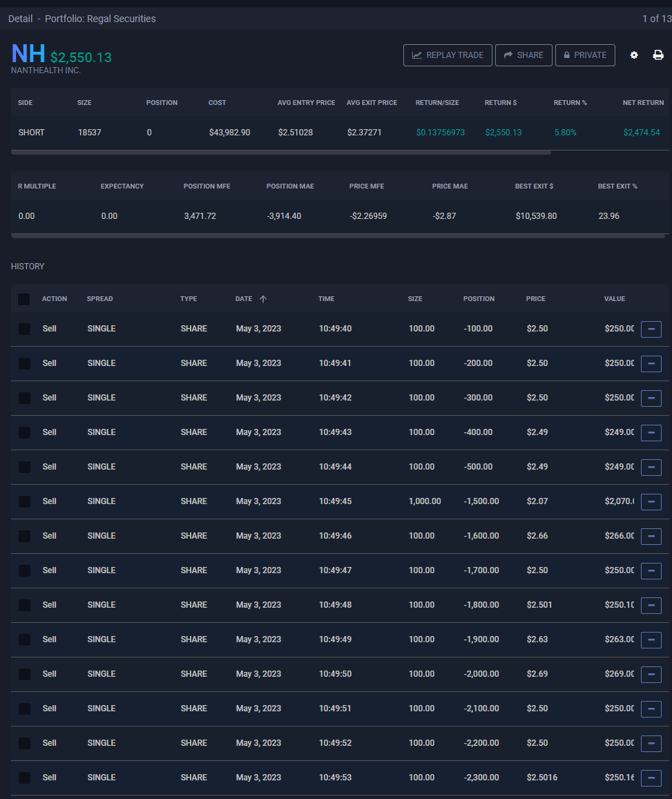The image size is (672, 799).
Task: Click minus button on 10:49:53 row
Action: click(651, 778)
